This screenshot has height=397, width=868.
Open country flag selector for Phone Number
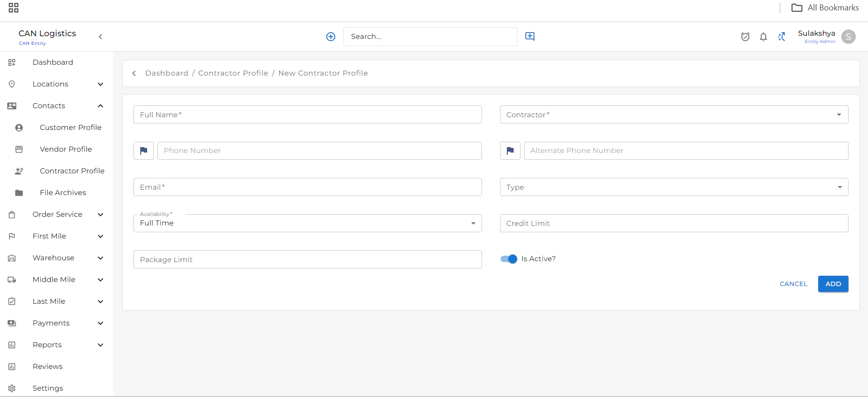tap(143, 151)
